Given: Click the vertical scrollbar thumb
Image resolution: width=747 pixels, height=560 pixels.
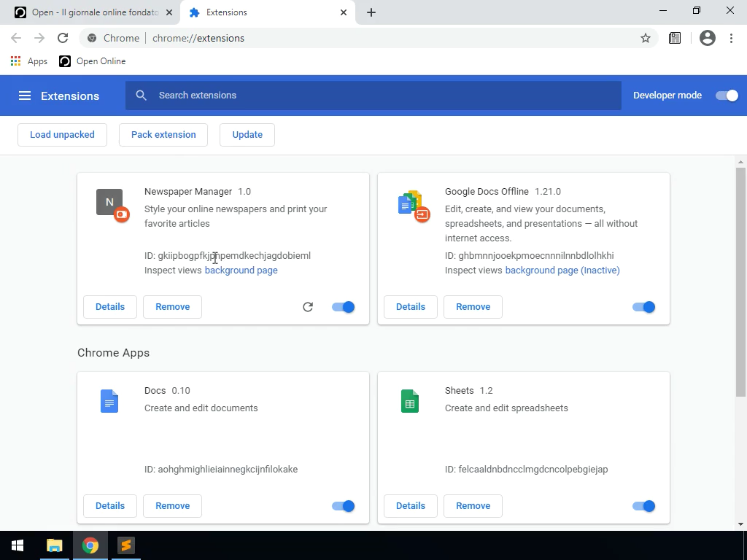Looking at the screenshot, I should (740, 281).
